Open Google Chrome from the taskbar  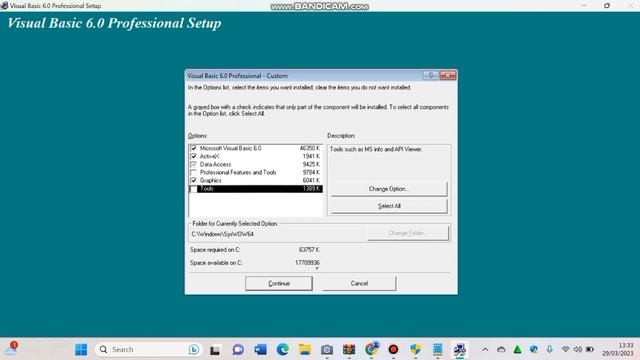[x=371, y=349]
